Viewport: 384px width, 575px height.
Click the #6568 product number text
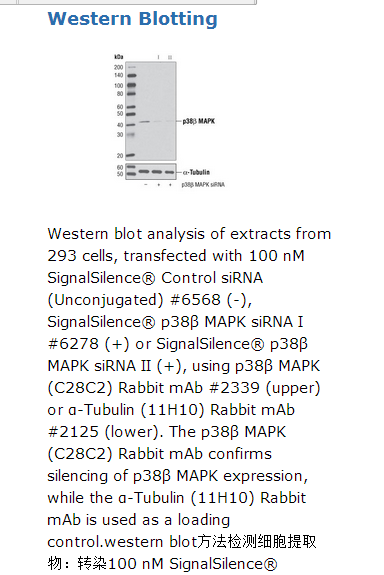[195, 300]
